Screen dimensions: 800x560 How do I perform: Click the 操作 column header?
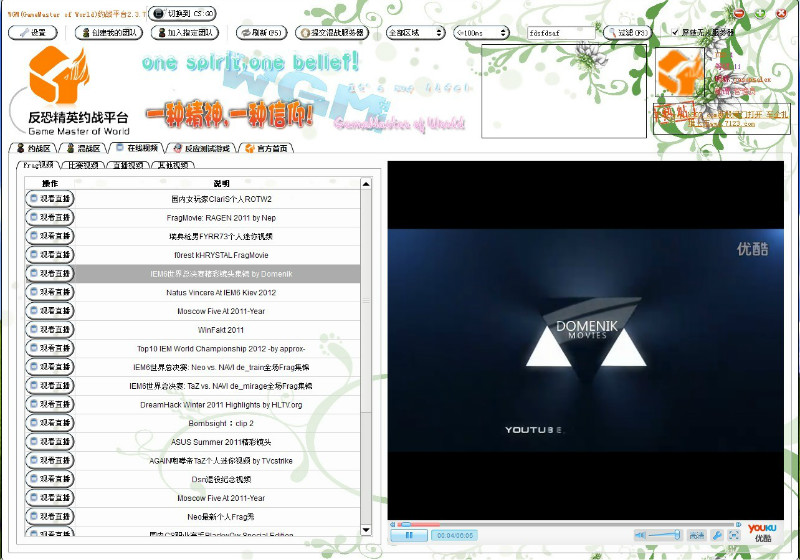(49, 184)
